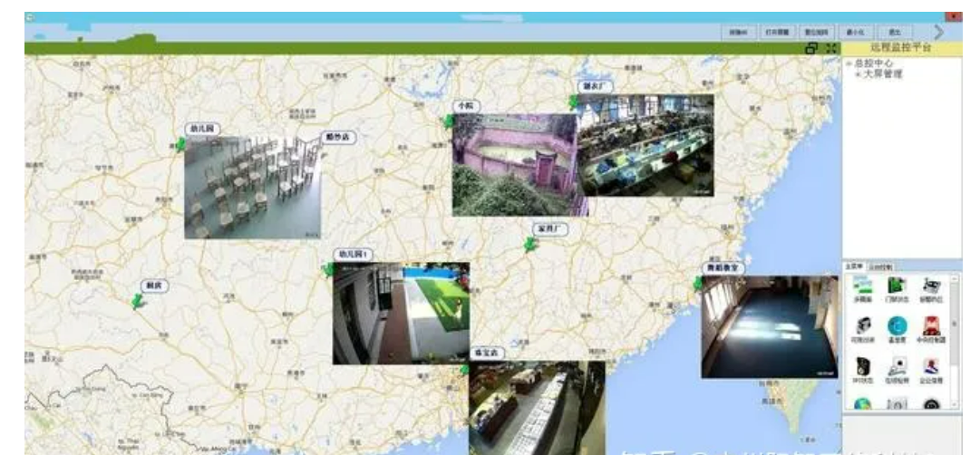This screenshot has width=980, height=455.
Task: Open the black speaker device icon
Action: (x=863, y=366)
